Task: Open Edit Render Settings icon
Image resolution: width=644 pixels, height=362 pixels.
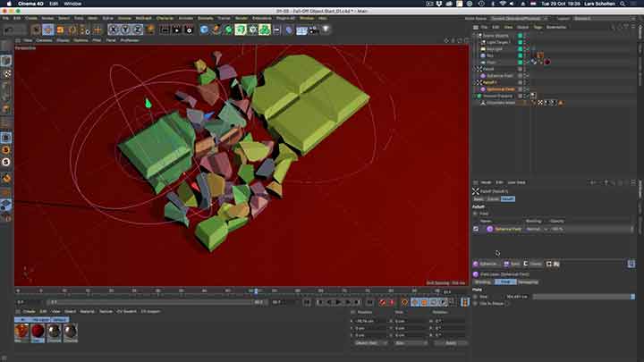Action: [x=189, y=30]
